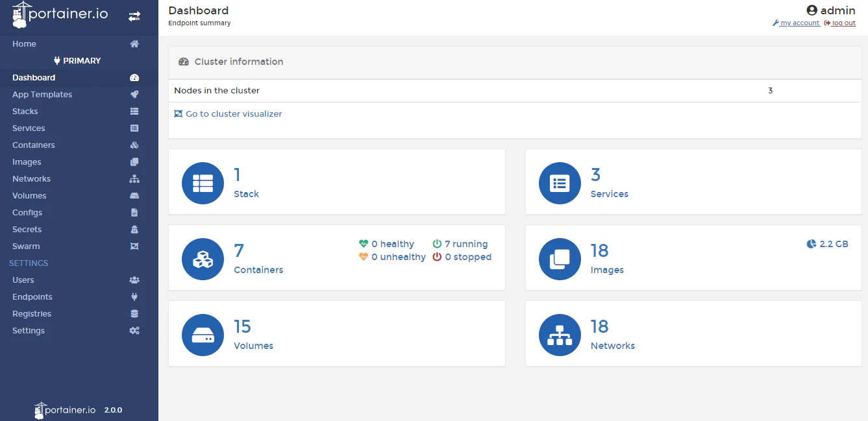Click the Portainer logo at top left
This screenshot has width=868, height=421.
(x=60, y=15)
